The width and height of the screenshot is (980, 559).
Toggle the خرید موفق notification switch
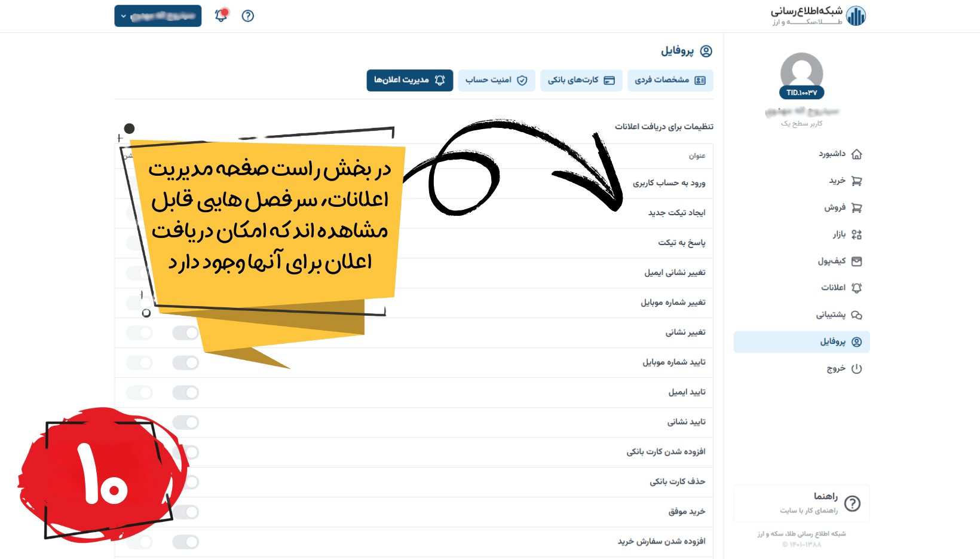tap(185, 512)
